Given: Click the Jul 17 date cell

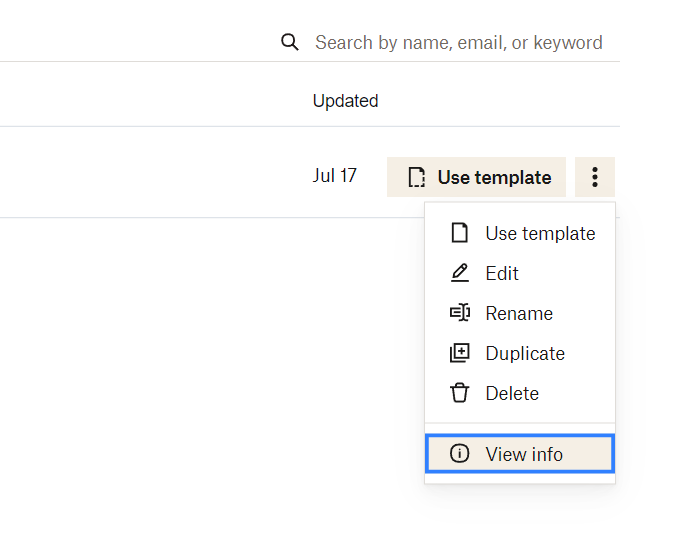Looking at the screenshot, I should pos(334,176).
